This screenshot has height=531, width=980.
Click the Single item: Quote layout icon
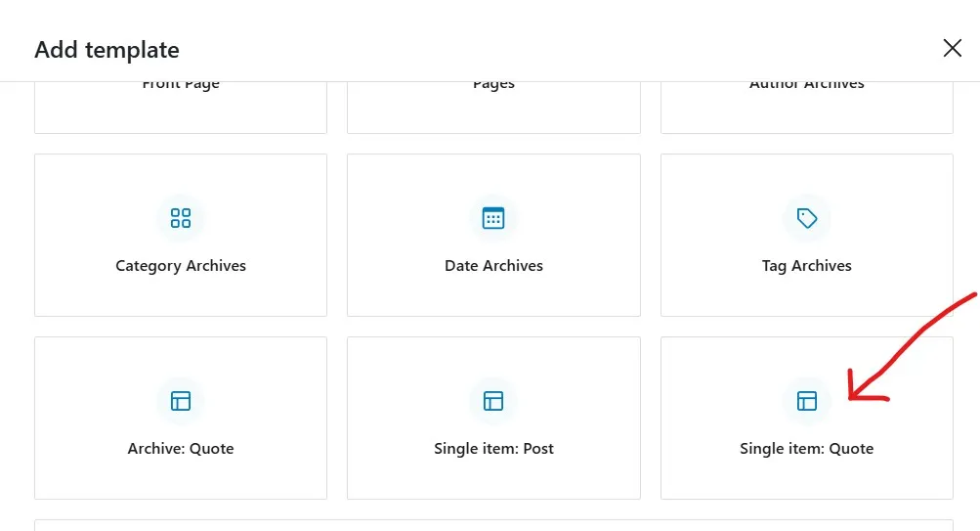coord(807,401)
